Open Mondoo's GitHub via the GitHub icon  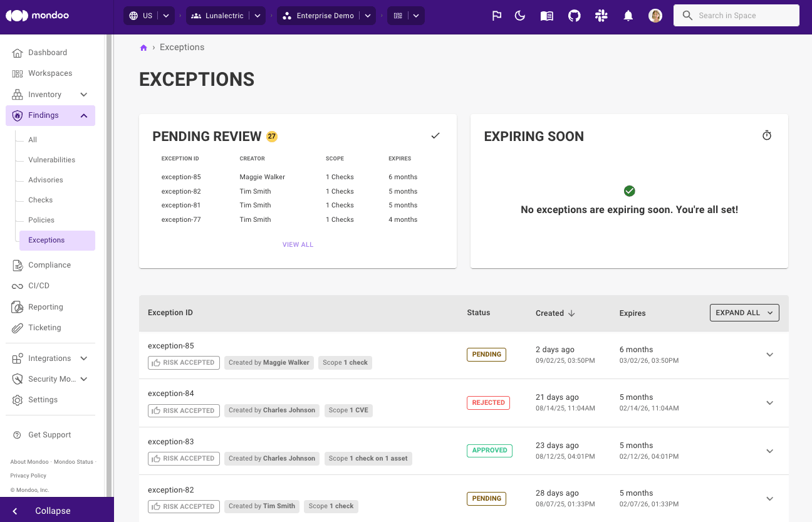pyautogui.click(x=574, y=16)
